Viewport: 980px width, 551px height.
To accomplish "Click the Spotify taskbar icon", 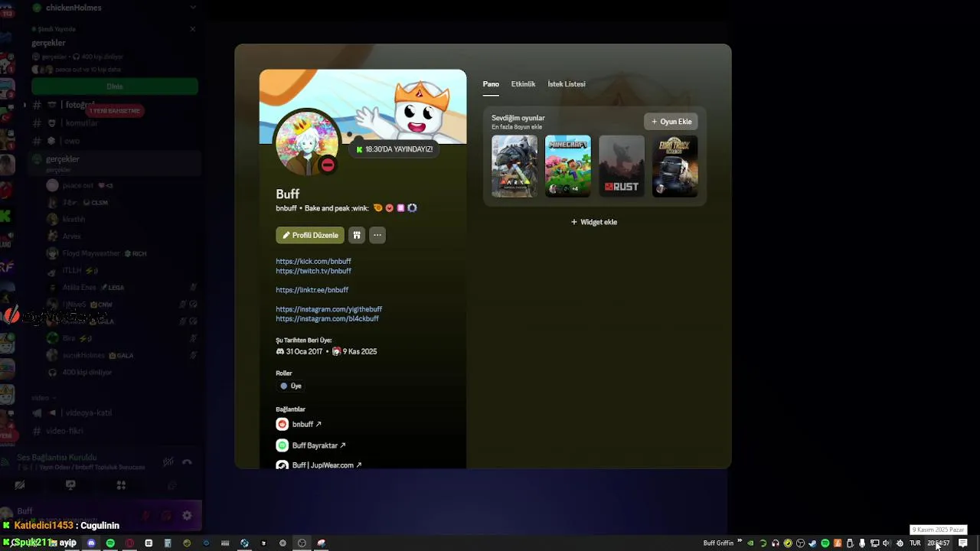I will click(x=110, y=543).
